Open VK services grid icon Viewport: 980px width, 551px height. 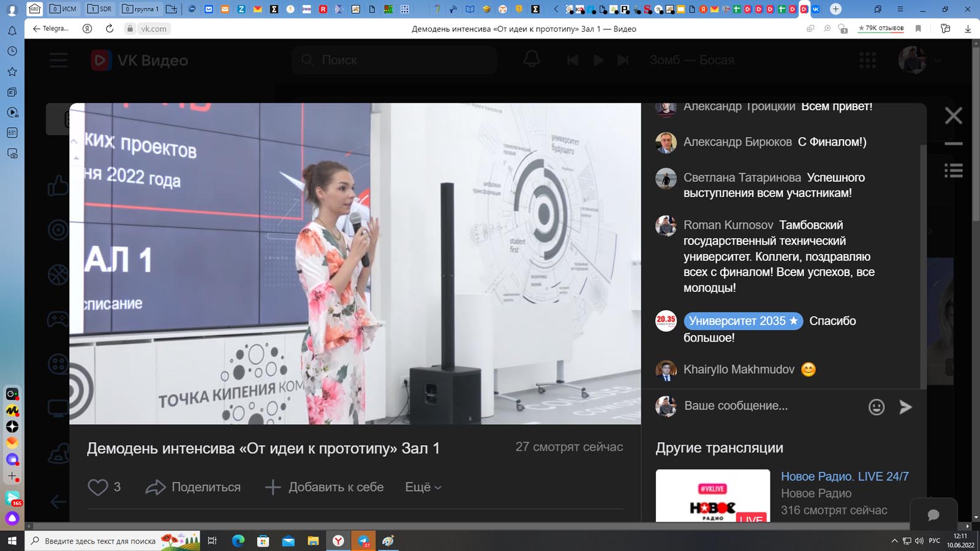coord(867,60)
